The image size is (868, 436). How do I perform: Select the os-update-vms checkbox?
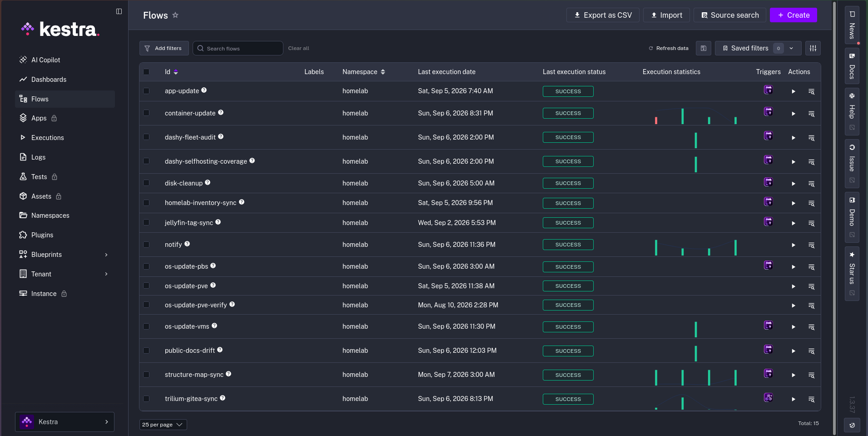[x=146, y=326]
